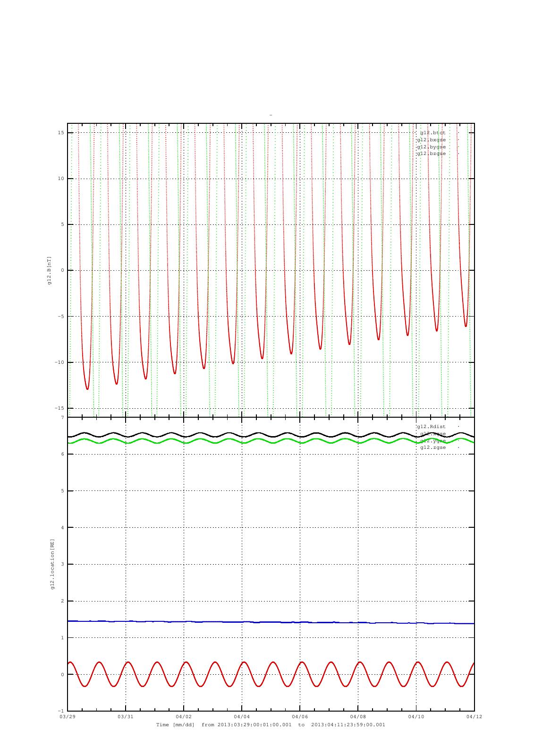Select the g12.bxgse legend entry
This screenshot has width=534, height=756.
(431, 140)
